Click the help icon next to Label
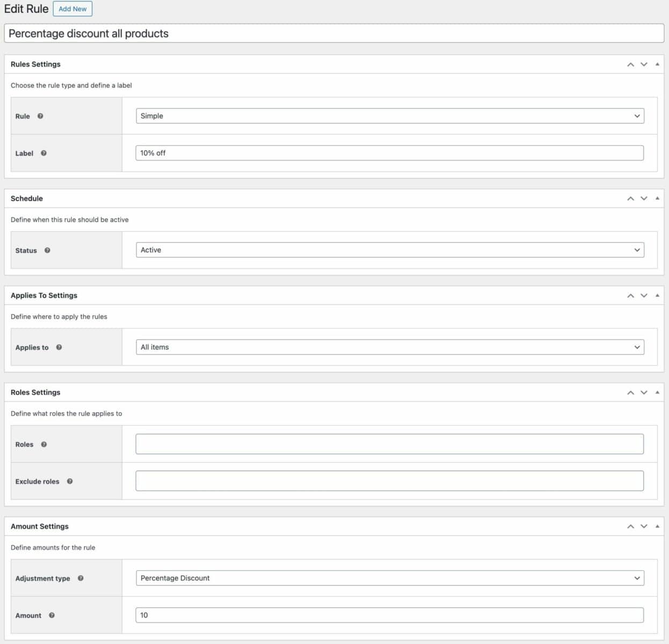669x644 pixels. click(x=43, y=153)
